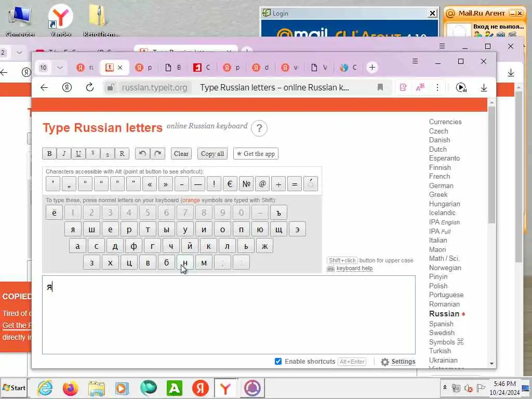Image resolution: width=532 pixels, height=399 pixels.
Task: Bookmark this page icon
Action: pos(380,87)
